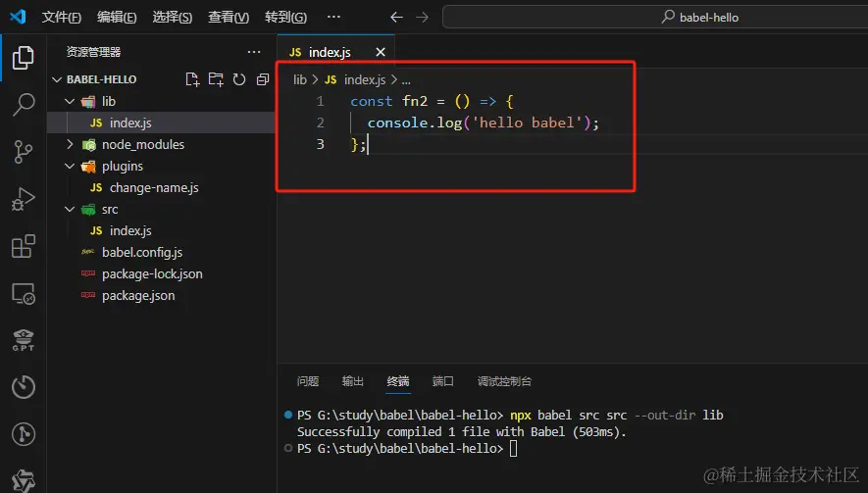The height and width of the screenshot is (493, 868).
Task: Open the Git Graph icon in activity bar
Action: (x=23, y=434)
